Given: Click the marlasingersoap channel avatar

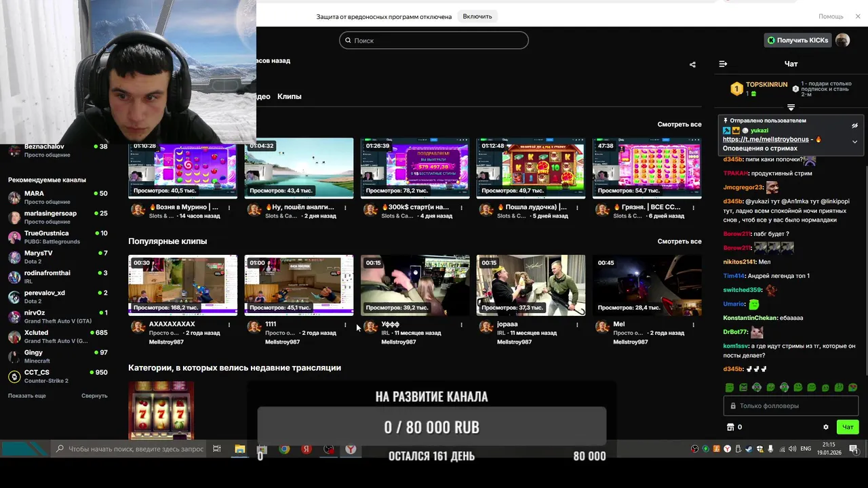Looking at the screenshot, I should [14, 217].
